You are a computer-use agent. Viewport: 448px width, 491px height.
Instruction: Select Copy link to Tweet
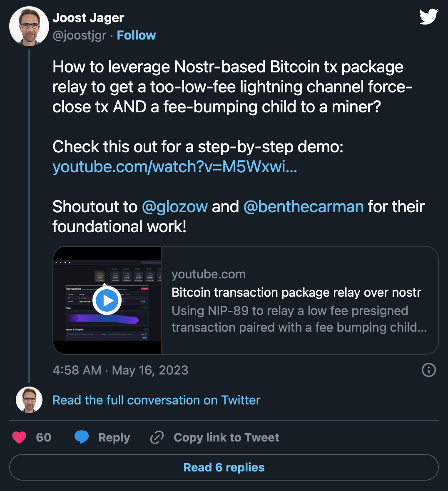(226, 437)
